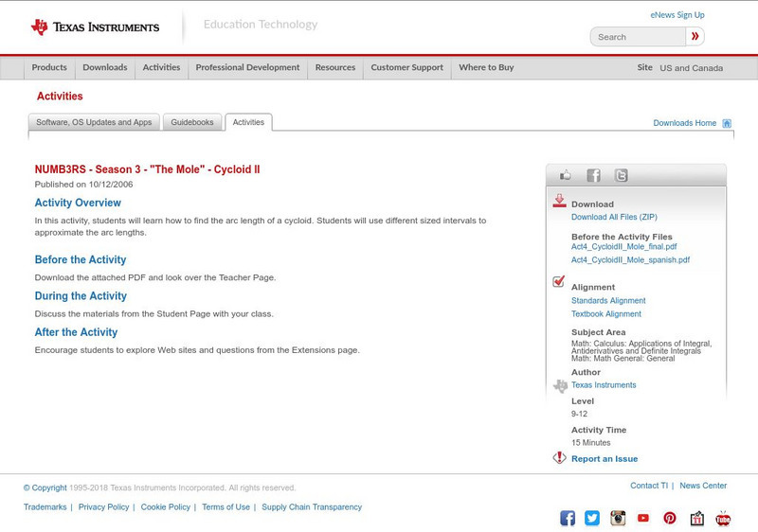Open footer Twitter icon
758x532 pixels.
592,518
